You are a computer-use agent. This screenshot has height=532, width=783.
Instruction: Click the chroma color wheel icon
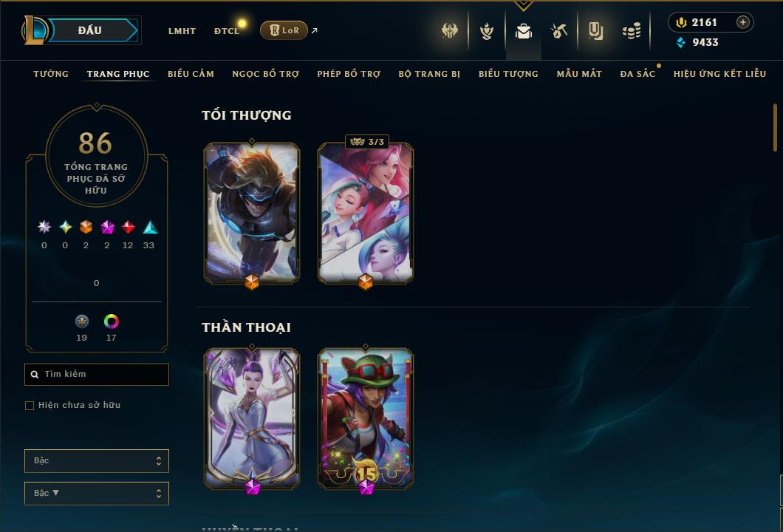pos(111,321)
